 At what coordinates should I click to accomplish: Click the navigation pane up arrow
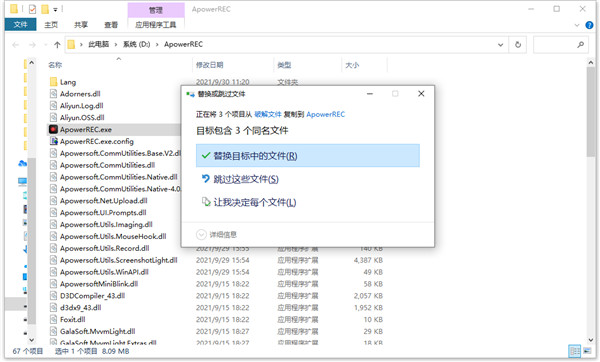click(x=32, y=62)
